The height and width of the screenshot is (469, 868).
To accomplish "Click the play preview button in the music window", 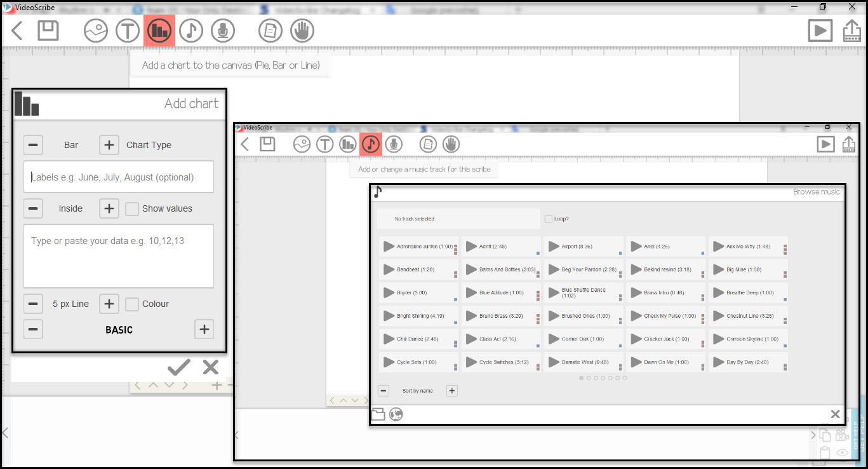I will point(825,144).
